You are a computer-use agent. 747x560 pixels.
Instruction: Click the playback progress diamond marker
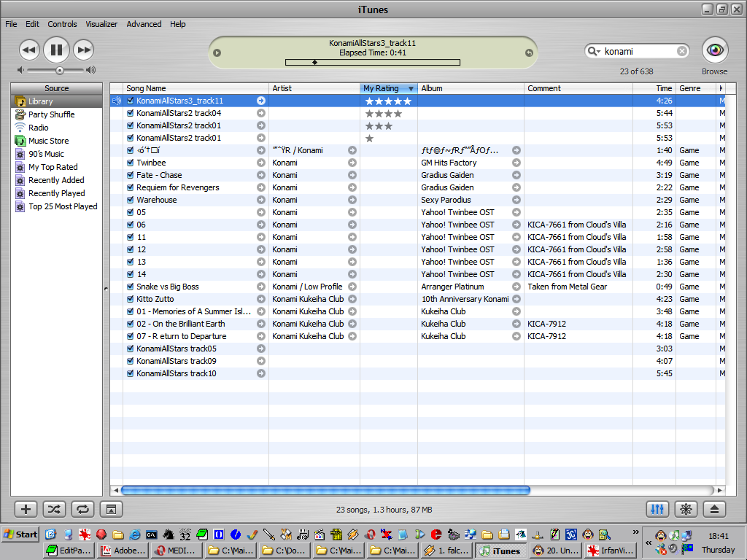tap(314, 63)
